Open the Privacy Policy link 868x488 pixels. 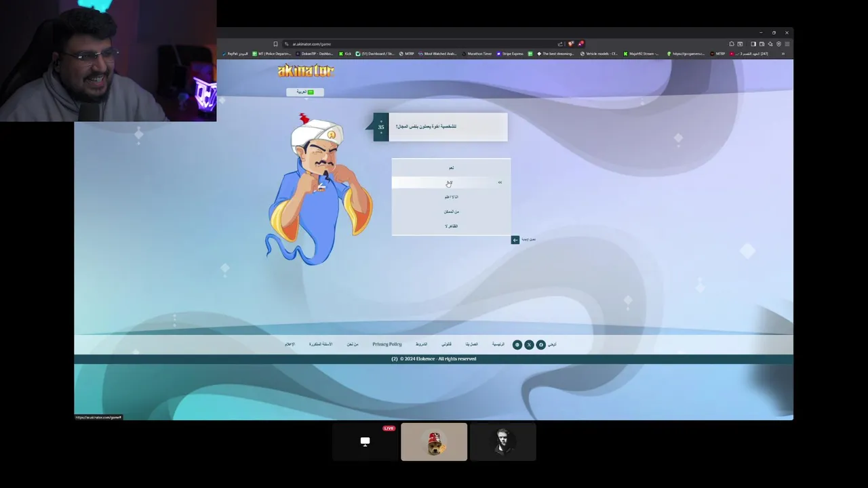click(387, 344)
